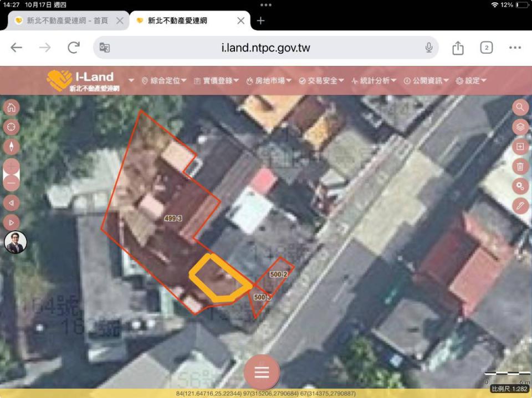This screenshot has height=398, width=532.
Task: Click the boxed plus icon on the right
Action: click(520, 147)
